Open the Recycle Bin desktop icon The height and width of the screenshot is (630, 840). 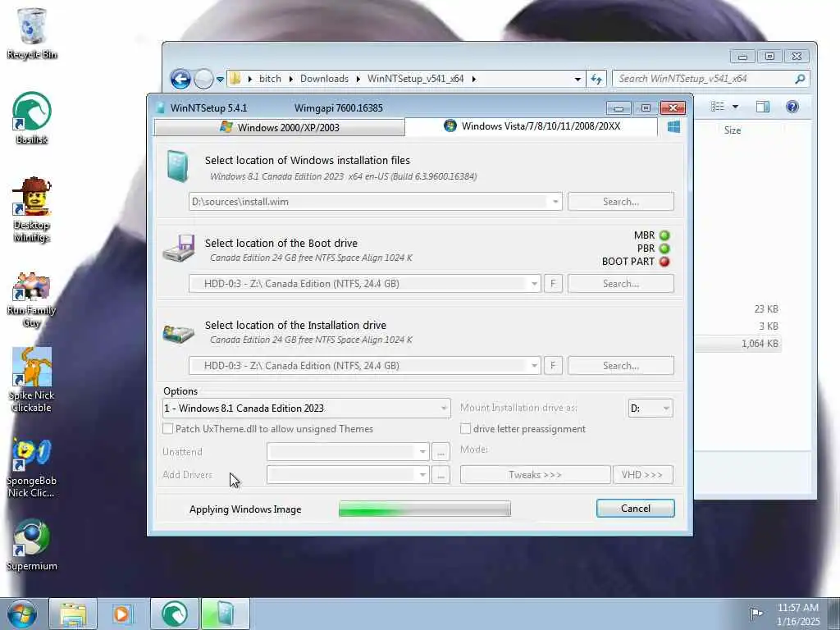(32, 33)
